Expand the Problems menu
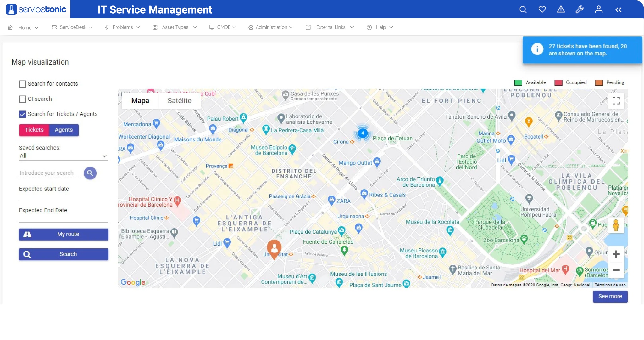The width and height of the screenshot is (644, 340). tap(122, 27)
